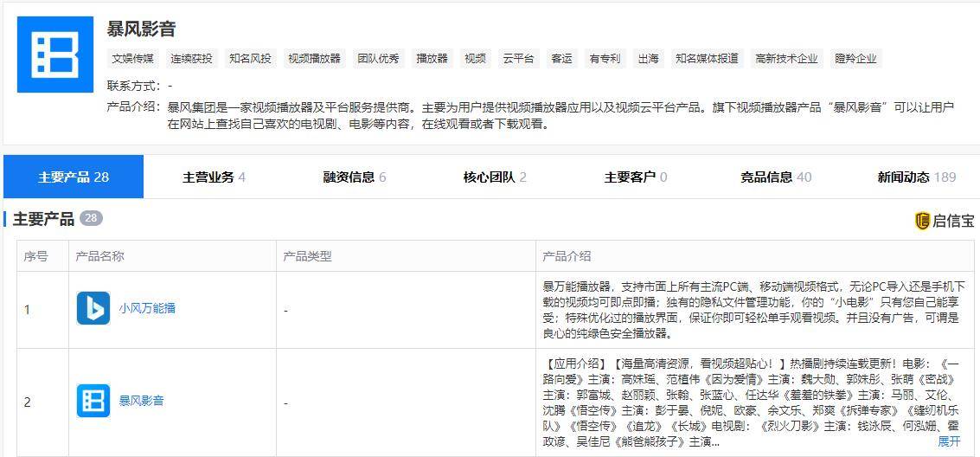Click the 小风万能播 description text
Viewport: 980px width, 457px height.
754,310
